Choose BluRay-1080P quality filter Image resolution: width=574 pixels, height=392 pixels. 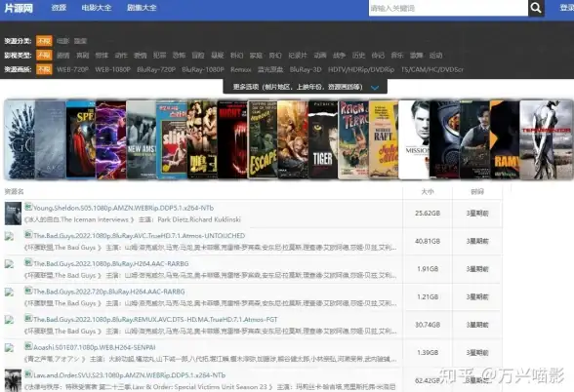(x=203, y=69)
